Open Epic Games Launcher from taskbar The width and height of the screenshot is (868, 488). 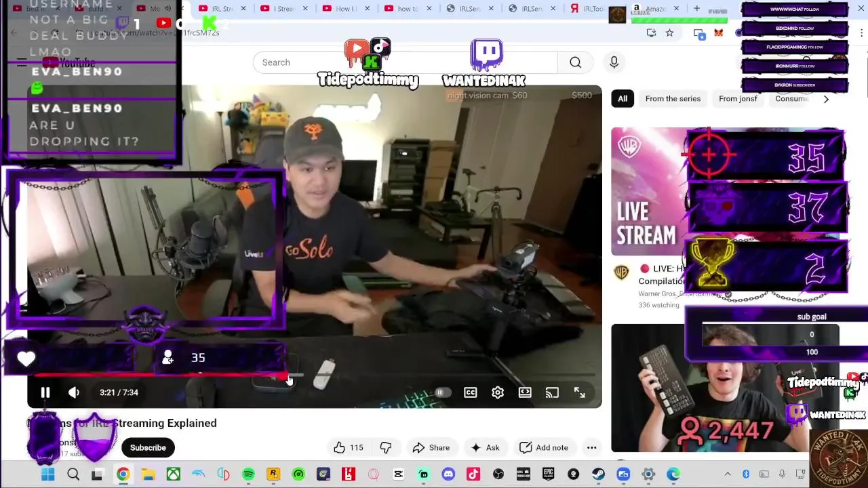[x=548, y=474]
